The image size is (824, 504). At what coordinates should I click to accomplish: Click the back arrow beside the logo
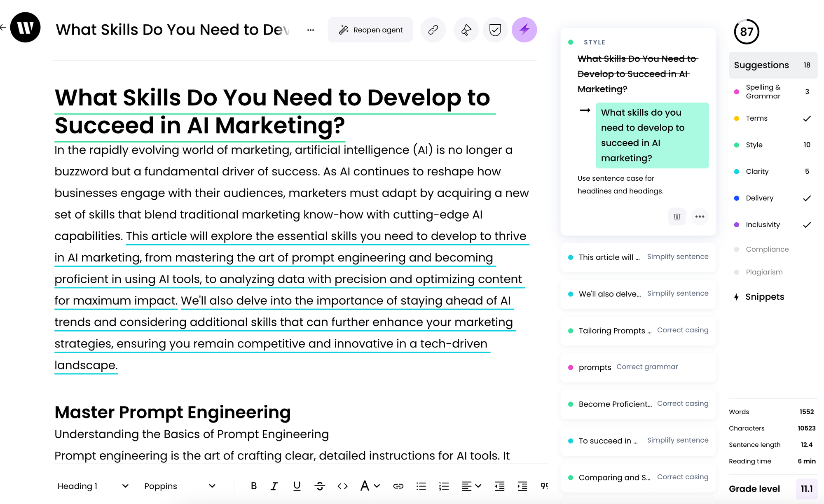tap(3, 28)
